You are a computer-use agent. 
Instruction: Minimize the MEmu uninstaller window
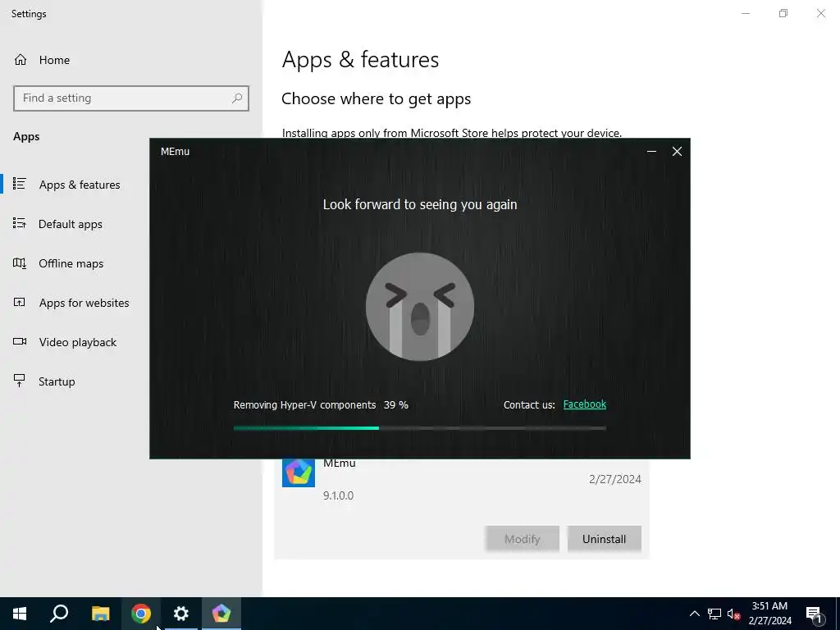click(x=651, y=152)
